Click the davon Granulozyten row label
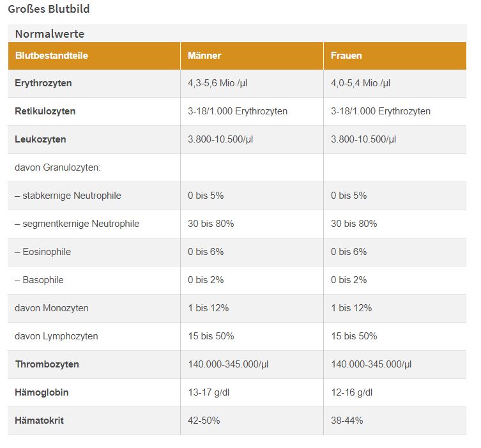 [x=58, y=167]
